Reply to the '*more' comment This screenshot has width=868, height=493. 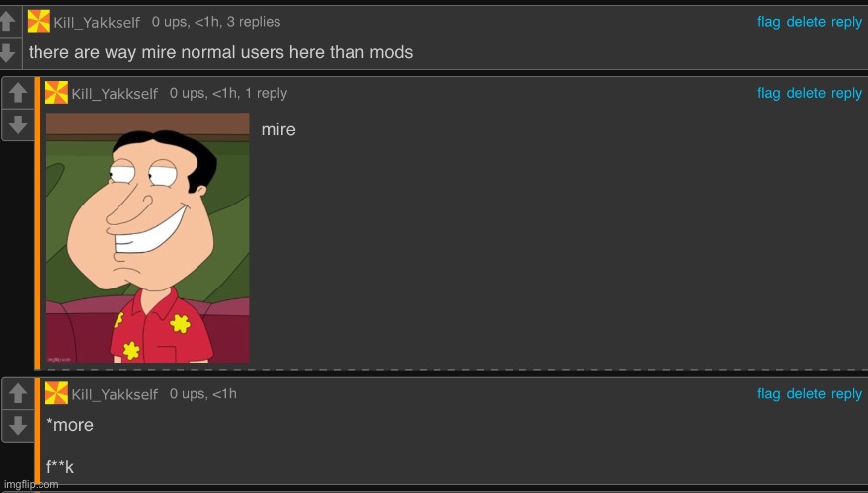pos(846,394)
